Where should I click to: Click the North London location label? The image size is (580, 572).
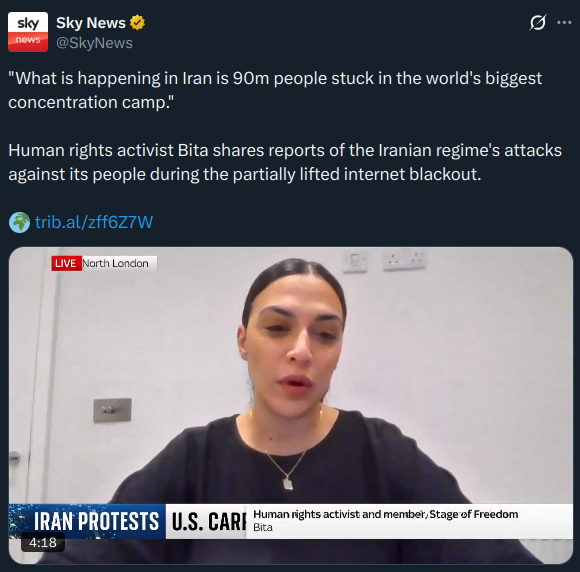tap(115, 263)
